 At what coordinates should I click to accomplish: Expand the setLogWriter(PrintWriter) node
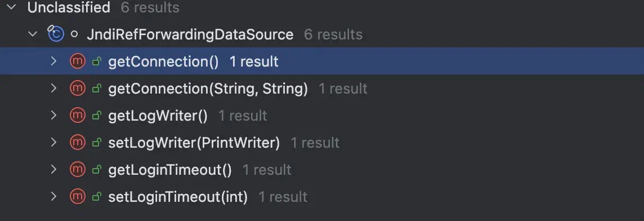pos(53,143)
